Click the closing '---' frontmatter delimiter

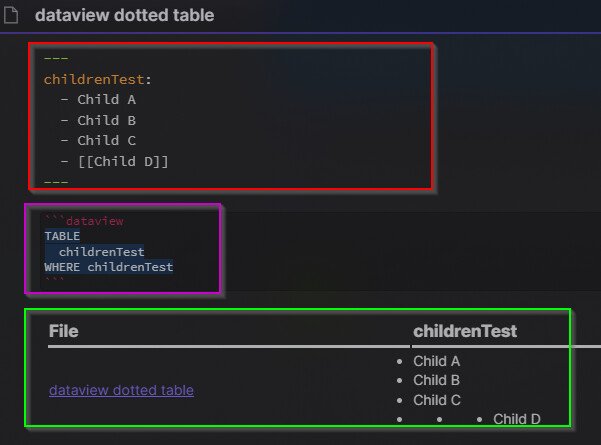coord(56,182)
